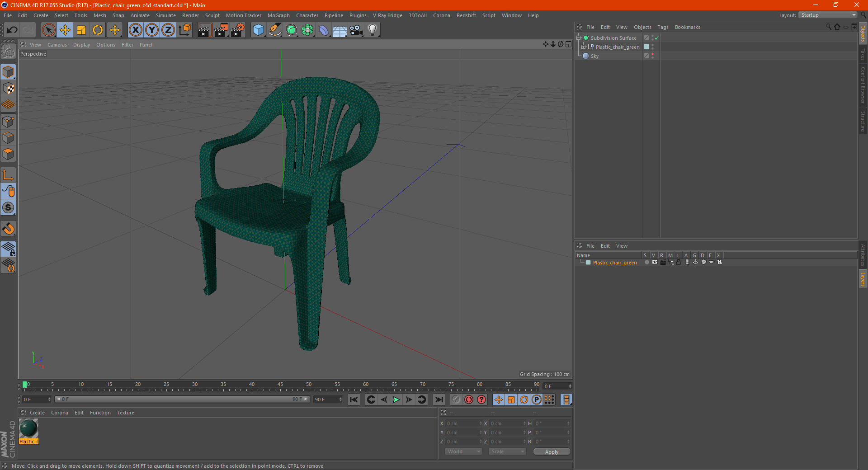Image resolution: width=868 pixels, height=470 pixels.
Task: Open the viewport Display menu
Action: click(x=81, y=45)
